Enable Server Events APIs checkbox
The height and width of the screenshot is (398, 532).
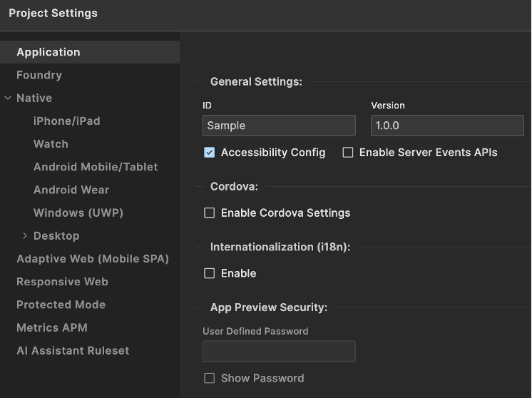point(348,153)
